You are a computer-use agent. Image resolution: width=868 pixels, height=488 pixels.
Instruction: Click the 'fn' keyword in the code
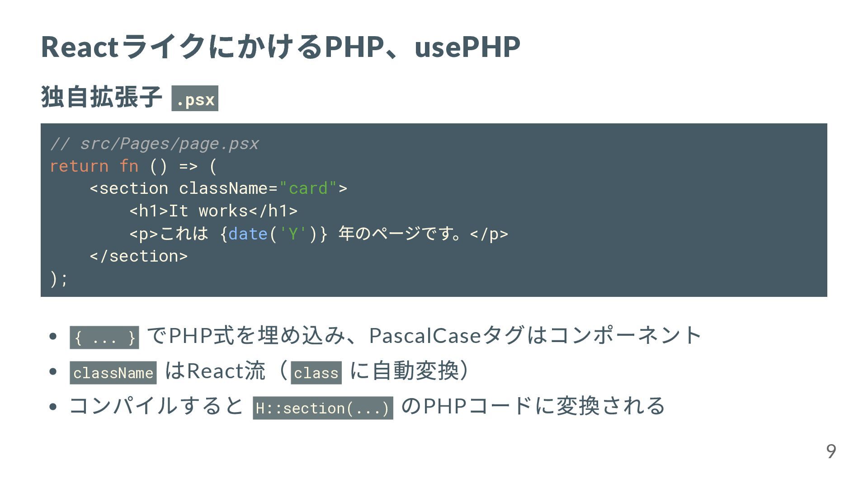tap(129, 166)
